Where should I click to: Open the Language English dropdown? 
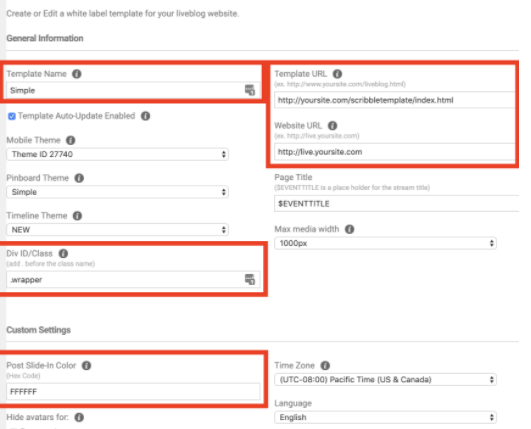coord(385,417)
